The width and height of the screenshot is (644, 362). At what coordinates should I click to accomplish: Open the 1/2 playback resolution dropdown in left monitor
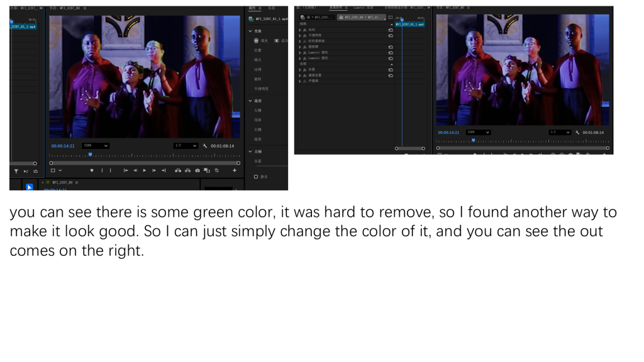tap(186, 146)
